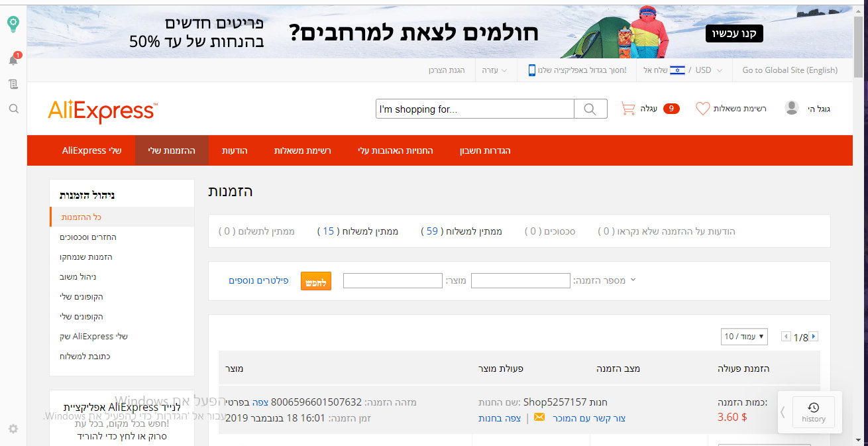868x446 pixels.
Task: Click the order amount $ 3.60
Action: pyautogui.click(x=732, y=417)
